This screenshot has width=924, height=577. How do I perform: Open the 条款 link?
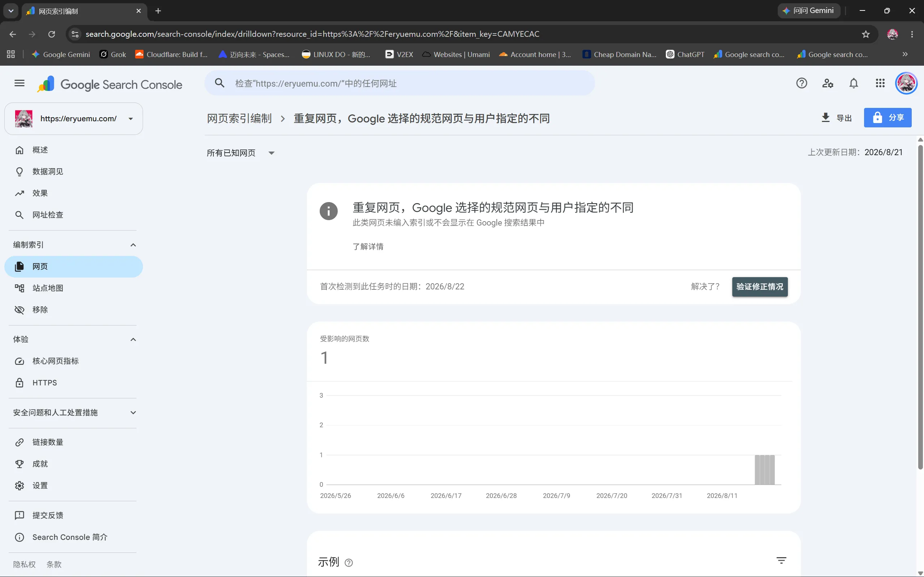click(x=54, y=564)
